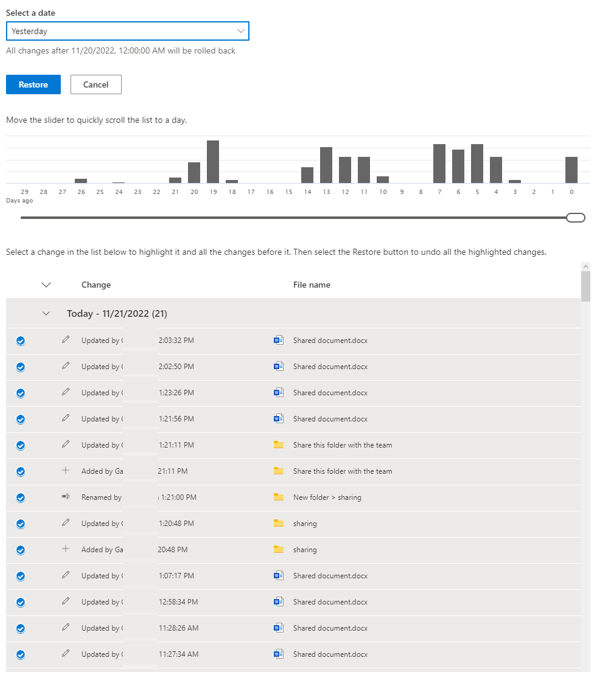Uncheck the change at 1:21:11 PM

21,445
